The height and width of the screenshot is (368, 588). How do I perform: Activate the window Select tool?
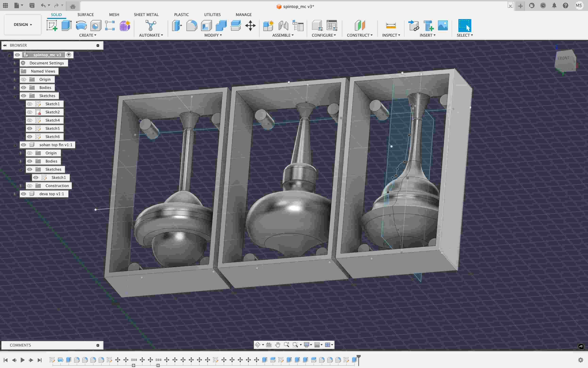pyautogui.click(x=465, y=25)
